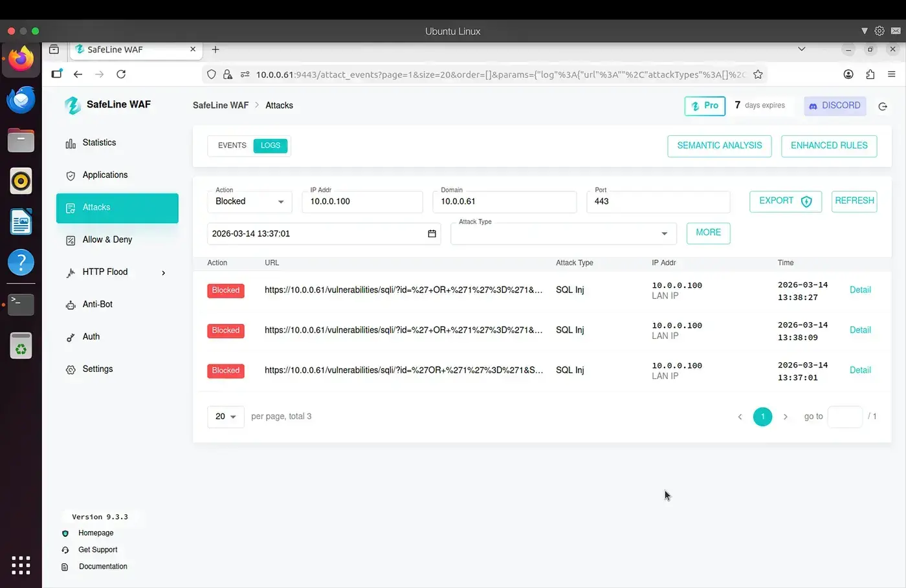Viewport: 906px width, 588px height.
Task: Open the Action Blocked dropdown
Action: (250, 201)
